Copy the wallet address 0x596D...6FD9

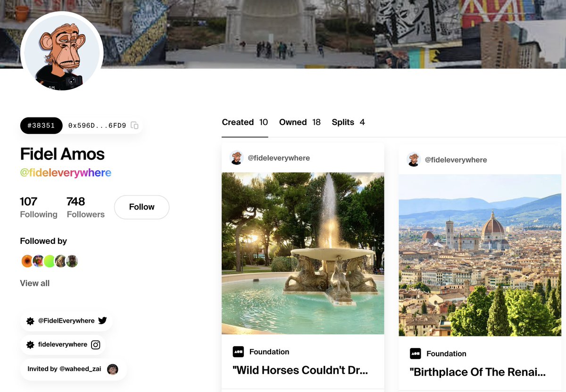pyautogui.click(x=134, y=125)
